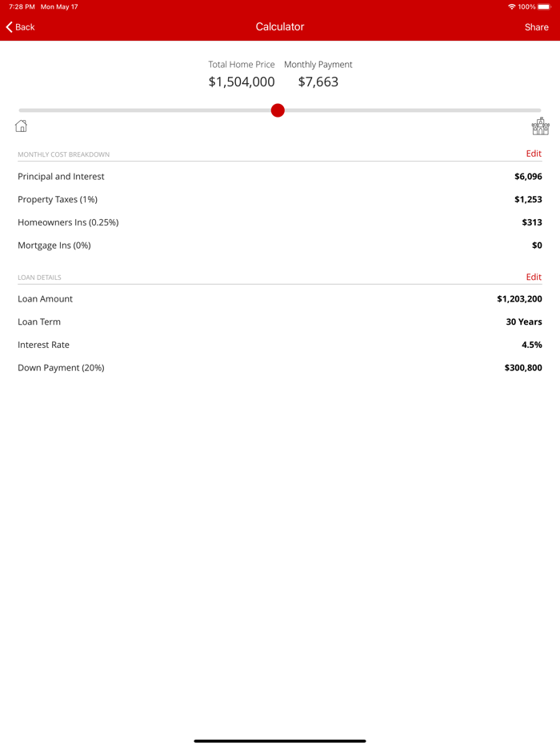This screenshot has height=747, width=560.
Task: Tap the back chevron arrow icon
Action: click(8, 26)
